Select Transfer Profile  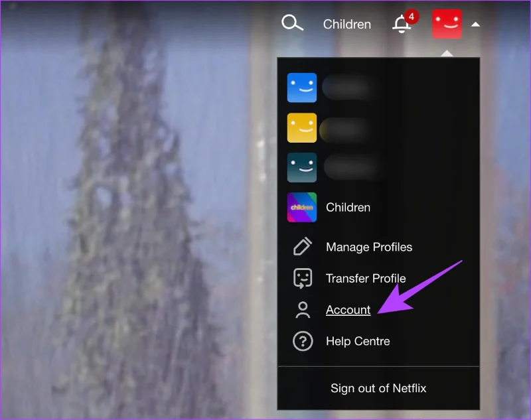(366, 279)
